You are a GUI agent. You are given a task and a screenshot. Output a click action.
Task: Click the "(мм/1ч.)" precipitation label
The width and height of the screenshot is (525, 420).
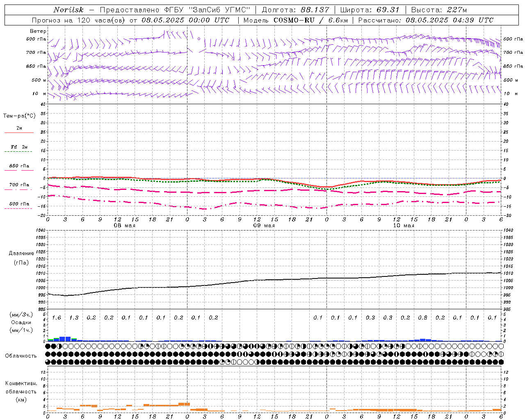pyautogui.click(x=21, y=330)
